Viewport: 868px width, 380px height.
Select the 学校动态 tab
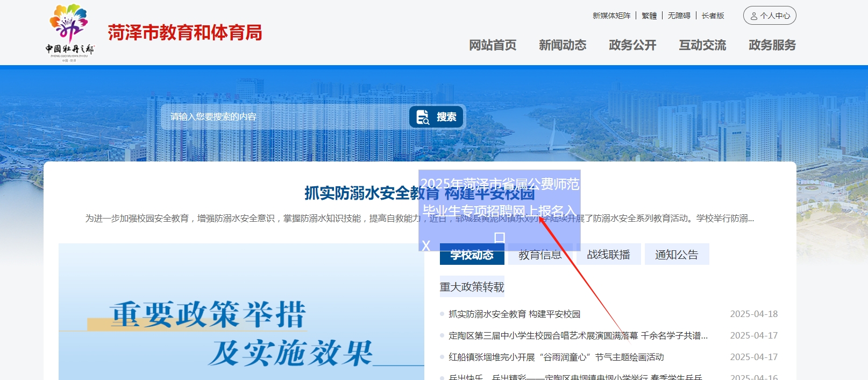[x=472, y=255]
